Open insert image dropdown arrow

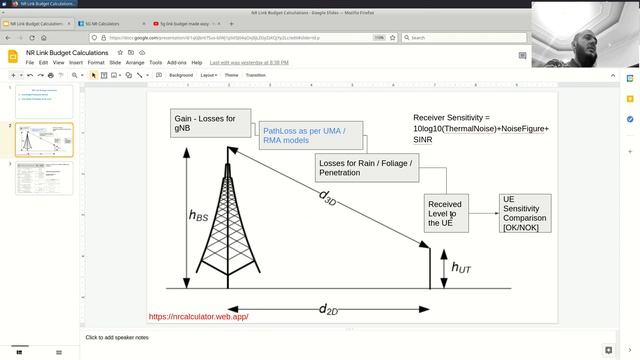click(120, 75)
